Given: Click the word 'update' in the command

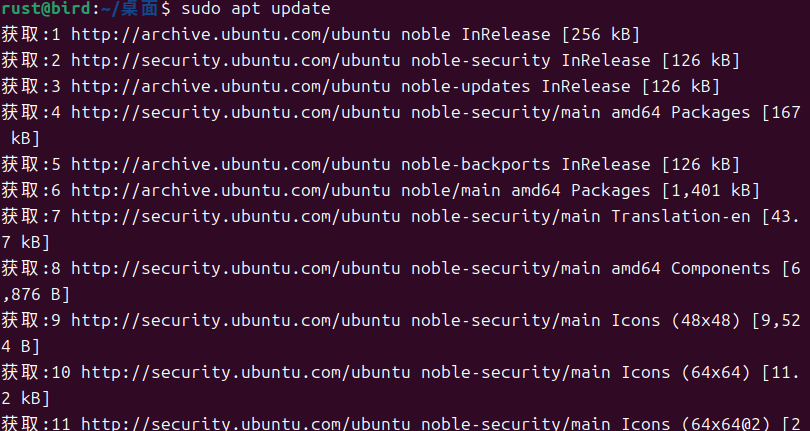Looking at the screenshot, I should click(301, 9).
